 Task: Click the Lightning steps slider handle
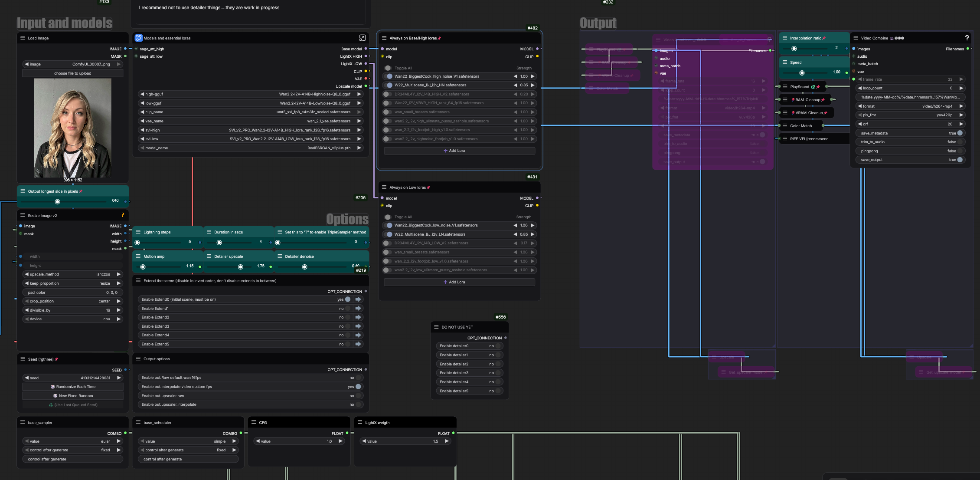137,243
